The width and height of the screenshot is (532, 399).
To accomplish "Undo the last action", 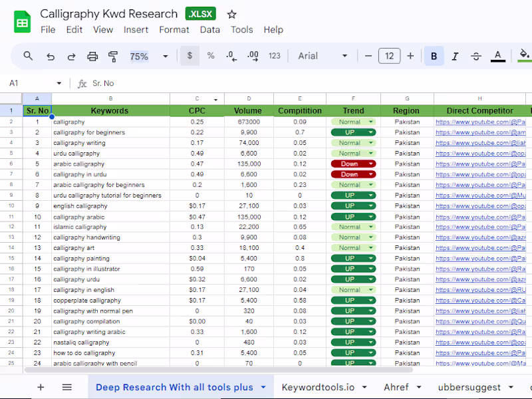I will coord(51,57).
